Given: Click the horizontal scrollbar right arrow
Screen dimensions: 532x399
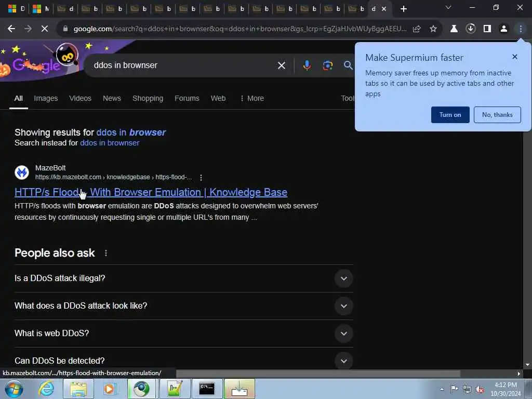Looking at the screenshot, I should click(519, 374).
